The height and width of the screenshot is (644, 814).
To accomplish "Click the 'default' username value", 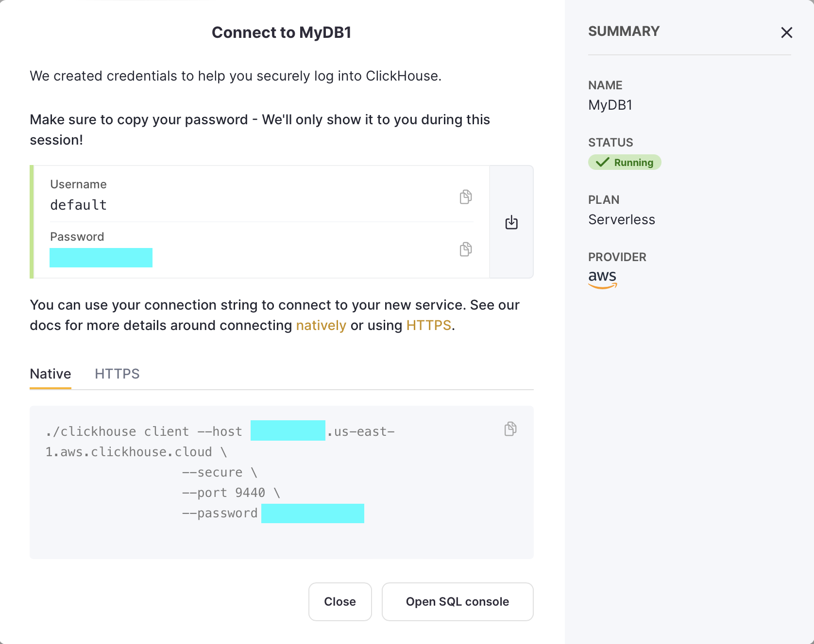I will tap(78, 205).
